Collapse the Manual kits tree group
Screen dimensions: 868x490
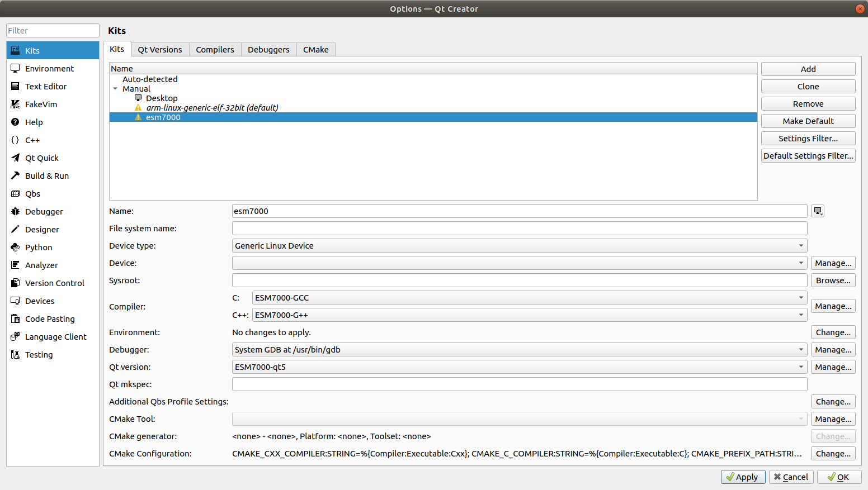115,89
